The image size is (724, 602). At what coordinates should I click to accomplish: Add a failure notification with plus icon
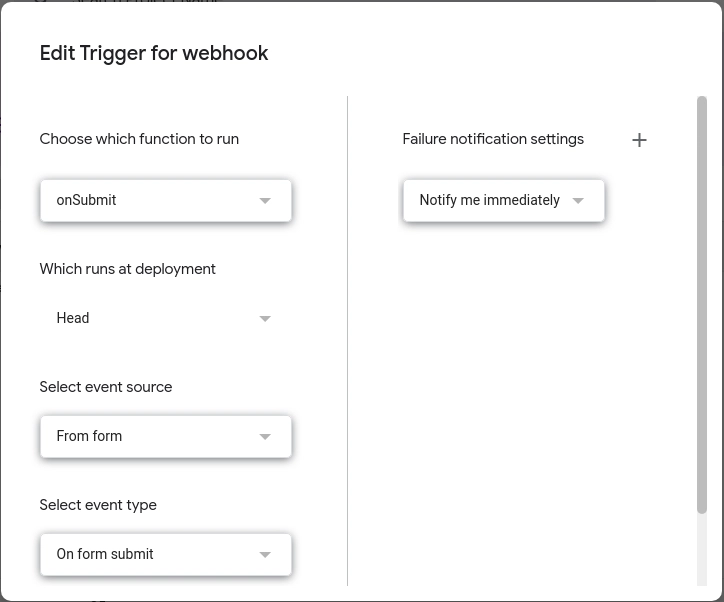pos(639,140)
